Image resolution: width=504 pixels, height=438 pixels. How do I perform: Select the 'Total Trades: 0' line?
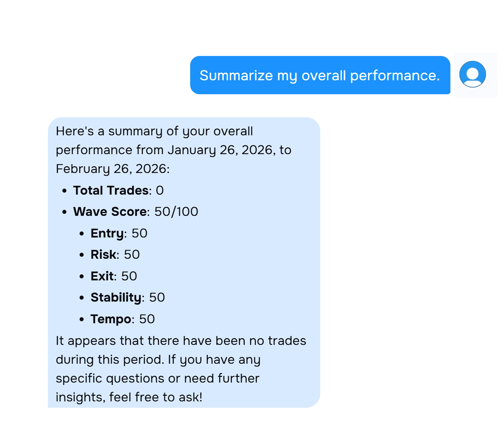click(x=119, y=190)
